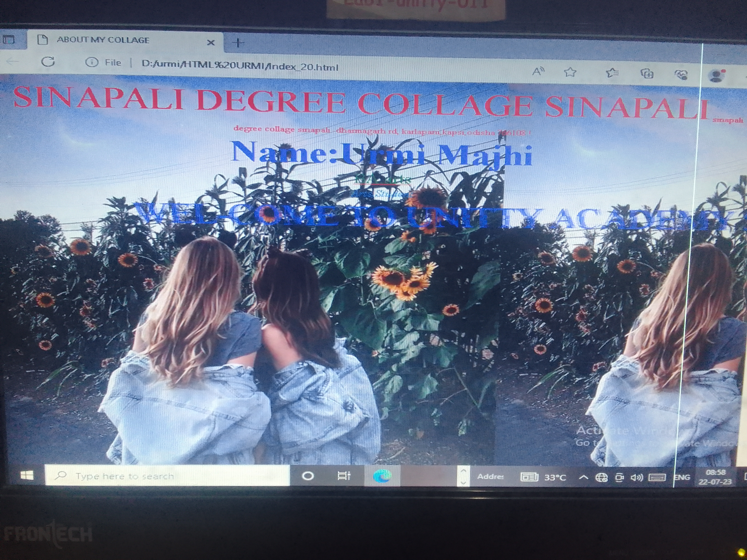Click the site information icon

click(92, 62)
